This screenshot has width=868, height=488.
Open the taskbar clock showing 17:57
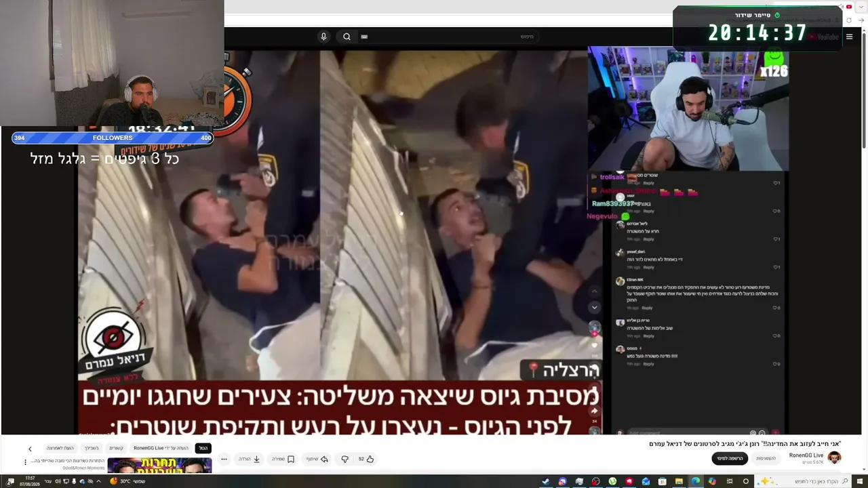pos(30,481)
